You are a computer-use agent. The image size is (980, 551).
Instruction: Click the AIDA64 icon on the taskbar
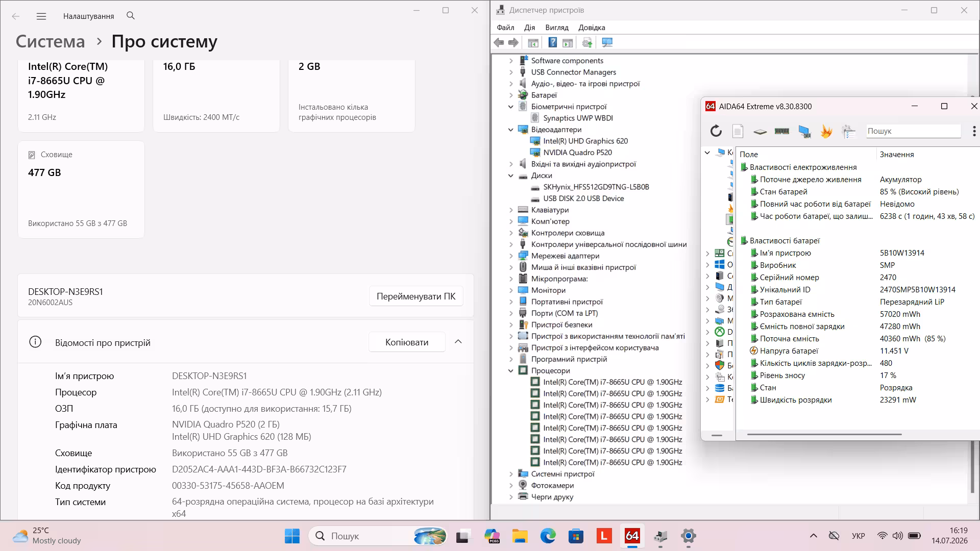632,536
